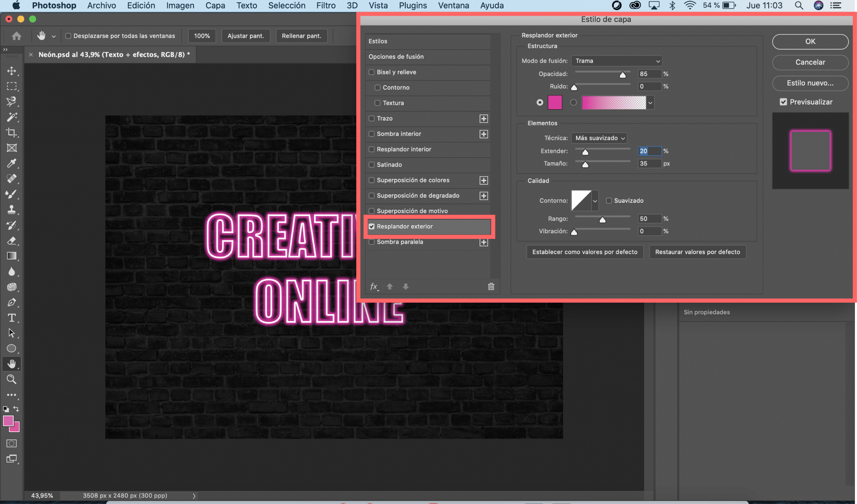Open the Plugins menu
Screen dimensions: 857x504
[413, 5]
